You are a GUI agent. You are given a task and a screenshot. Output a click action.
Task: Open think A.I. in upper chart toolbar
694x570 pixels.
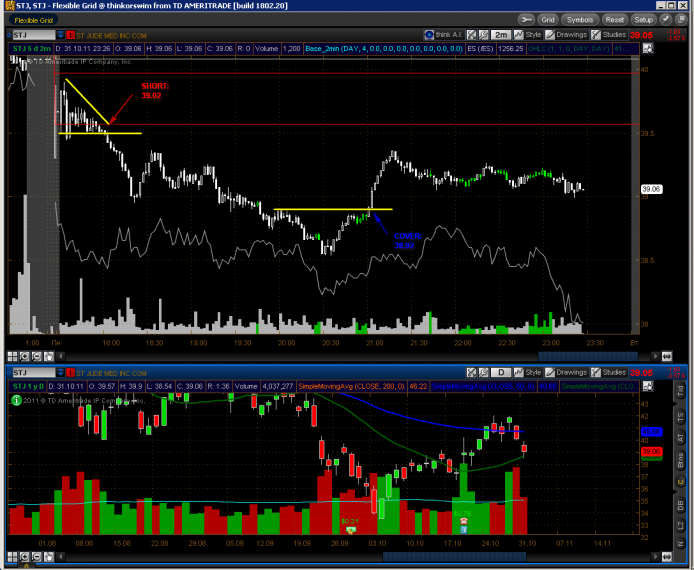coord(443,35)
